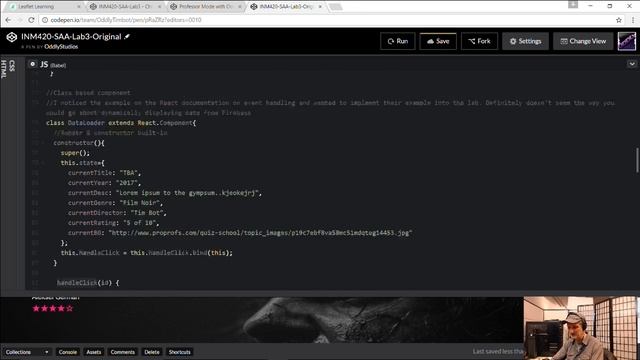
Task: Click the 'class DataLoader extends React.Component' line
Action: point(121,123)
